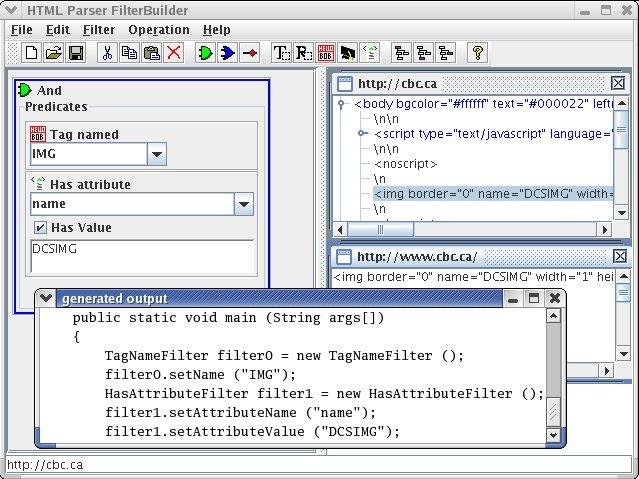Click the yellow question mark help icon
The height and width of the screenshot is (479, 639).
click(x=478, y=53)
